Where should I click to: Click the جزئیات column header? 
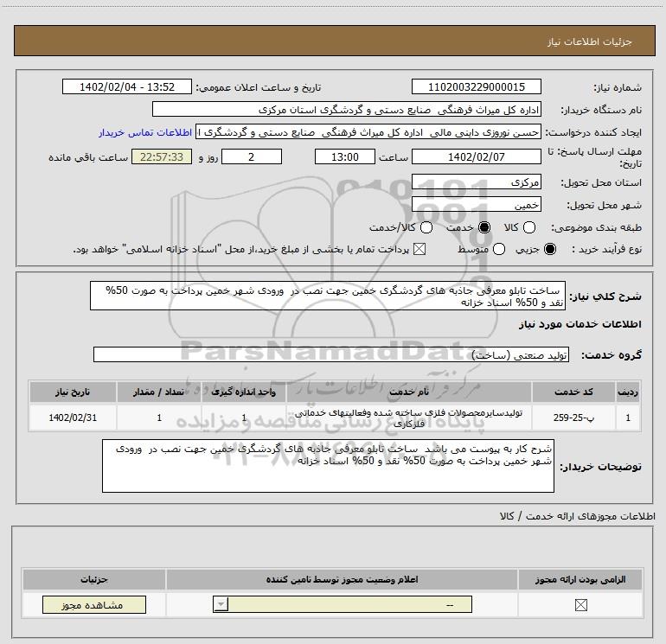click(94, 579)
